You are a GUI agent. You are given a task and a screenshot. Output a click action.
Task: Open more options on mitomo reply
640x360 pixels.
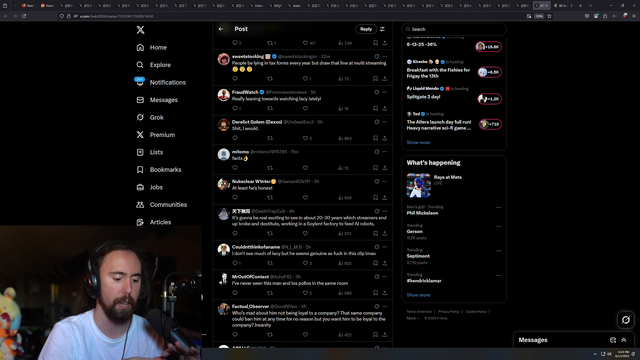[384, 151]
